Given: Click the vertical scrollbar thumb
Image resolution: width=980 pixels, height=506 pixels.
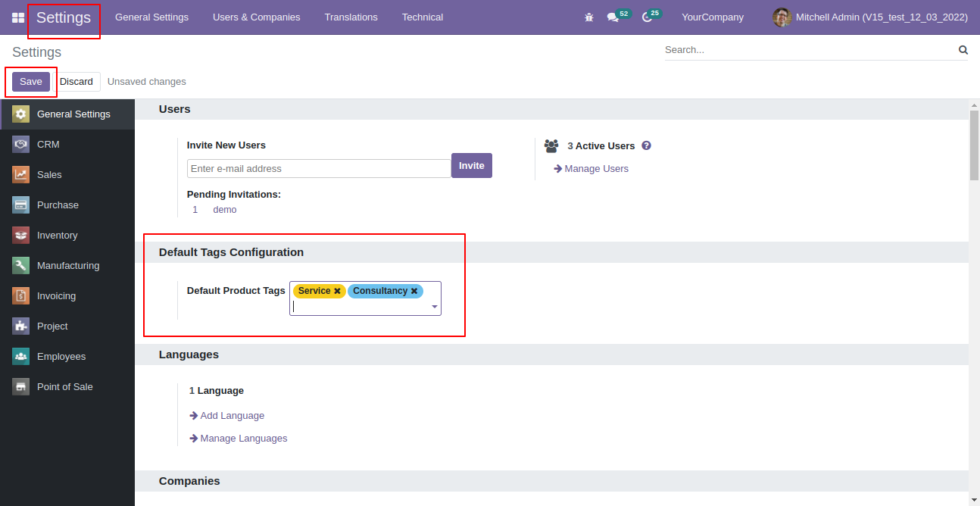Looking at the screenshot, I should tap(974, 145).
